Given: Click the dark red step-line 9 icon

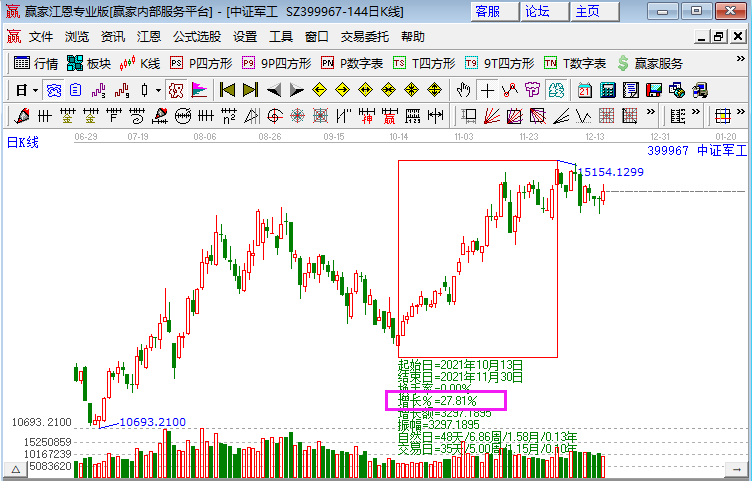Looking at the screenshot, I should click(x=121, y=90).
